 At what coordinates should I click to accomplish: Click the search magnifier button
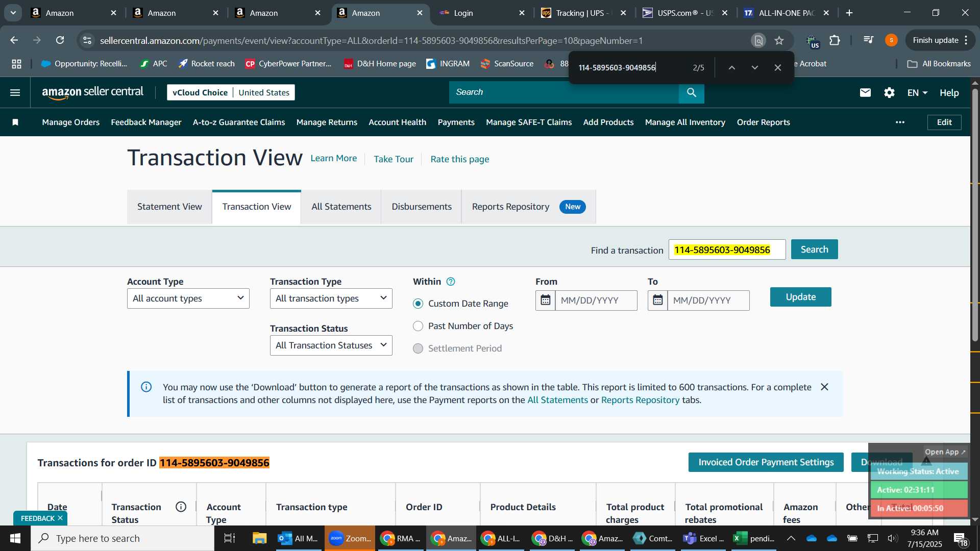pyautogui.click(x=692, y=92)
